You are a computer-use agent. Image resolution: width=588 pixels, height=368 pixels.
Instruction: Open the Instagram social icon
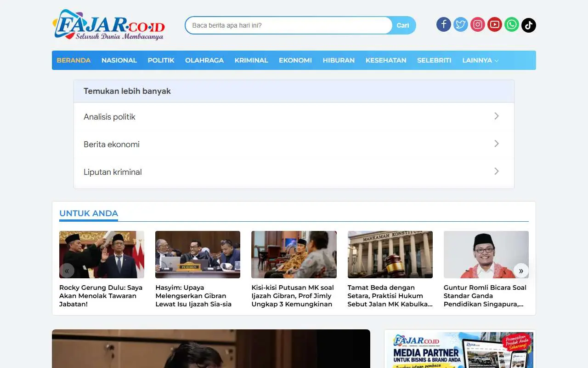(x=478, y=24)
